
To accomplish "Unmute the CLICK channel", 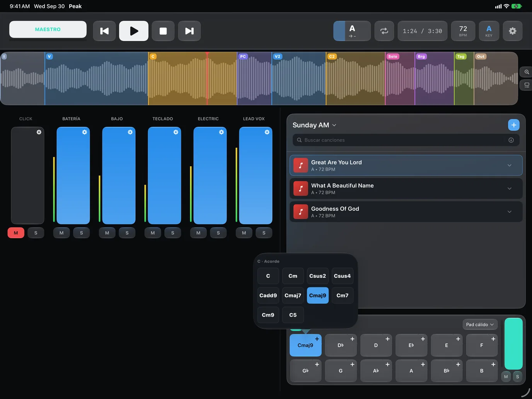I will [x=16, y=233].
